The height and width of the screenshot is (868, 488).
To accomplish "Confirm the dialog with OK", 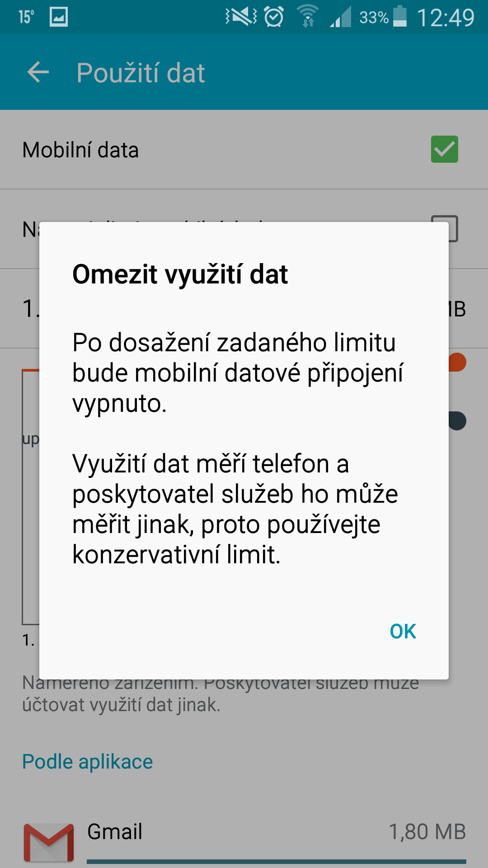I will point(403,632).
